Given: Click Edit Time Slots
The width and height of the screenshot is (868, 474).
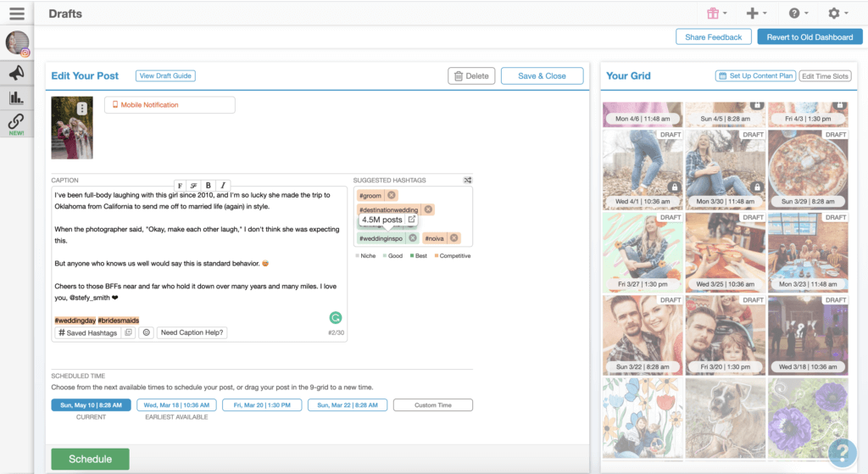Looking at the screenshot, I should point(825,75).
